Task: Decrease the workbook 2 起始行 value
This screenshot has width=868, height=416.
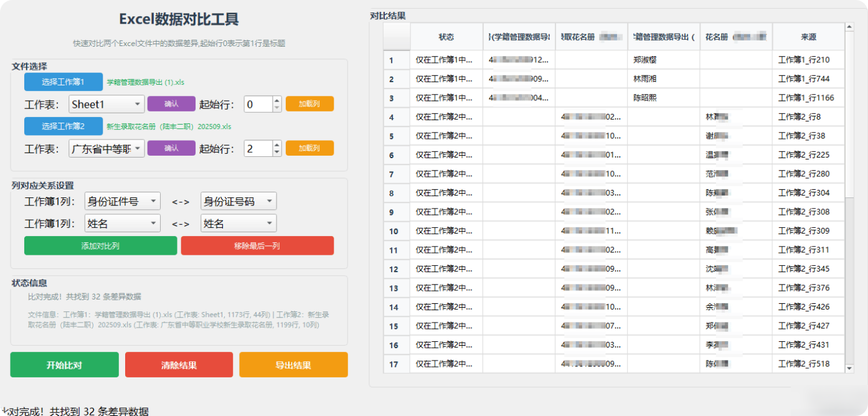Action: (x=277, y=152)
